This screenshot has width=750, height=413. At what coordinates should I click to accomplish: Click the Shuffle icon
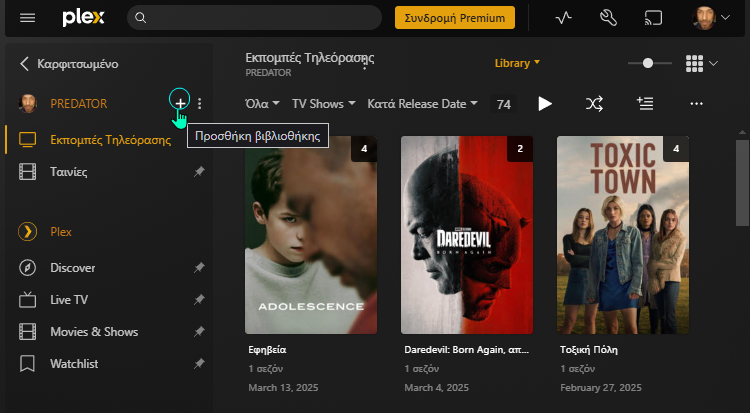594,104
